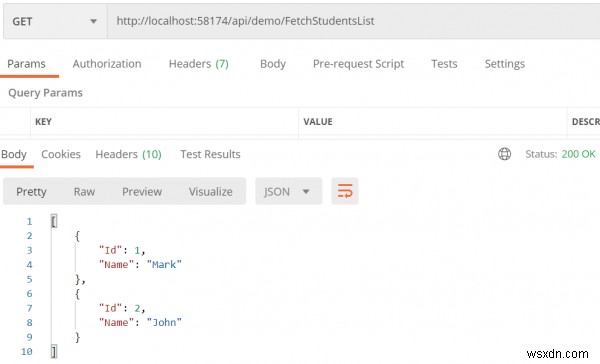Click the Query Params label
600x364 pixels.
45,93
